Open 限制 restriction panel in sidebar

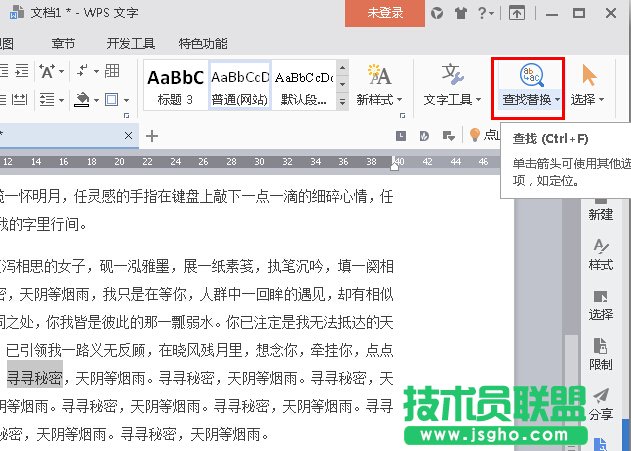point(600,355)
